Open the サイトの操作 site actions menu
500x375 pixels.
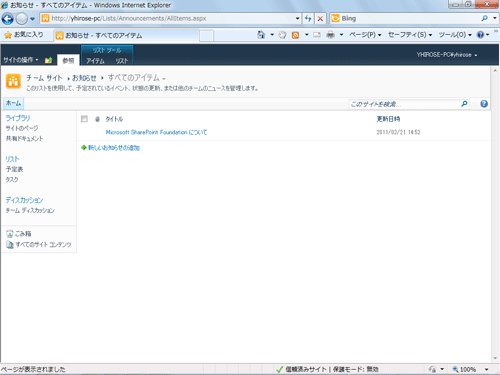click(x=21, y=60)
